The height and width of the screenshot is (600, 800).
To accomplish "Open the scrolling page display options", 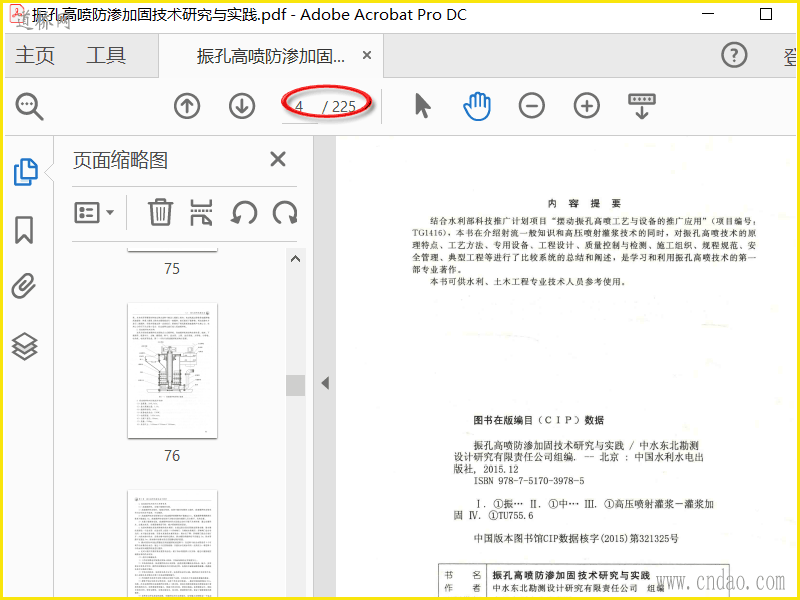I will coord(642,106).
